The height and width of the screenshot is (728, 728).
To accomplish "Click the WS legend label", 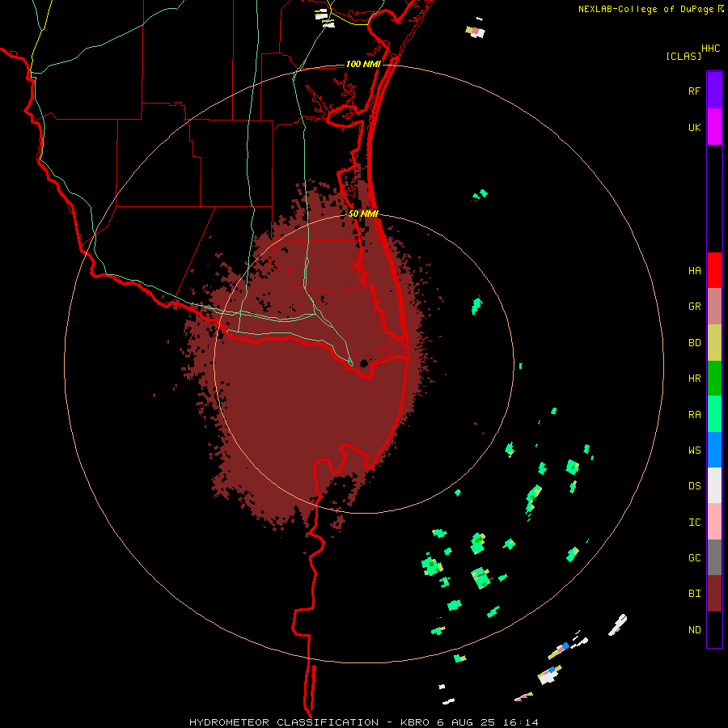I will click(x=694, y=451).
